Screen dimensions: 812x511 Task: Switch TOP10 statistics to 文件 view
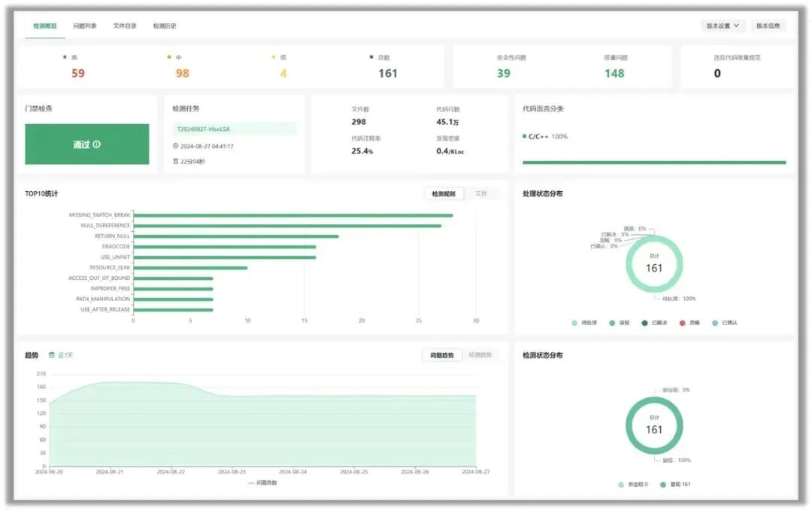tap(481, 193)
